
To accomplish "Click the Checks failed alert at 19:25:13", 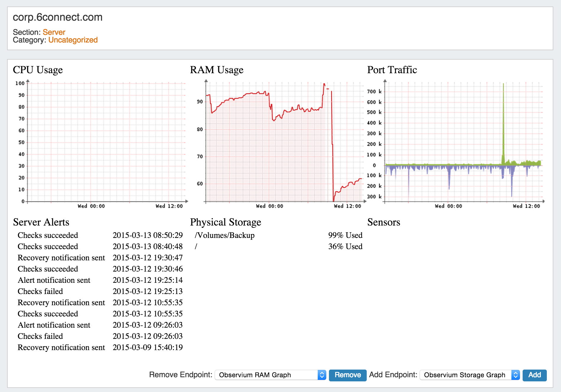I will 40,291.
